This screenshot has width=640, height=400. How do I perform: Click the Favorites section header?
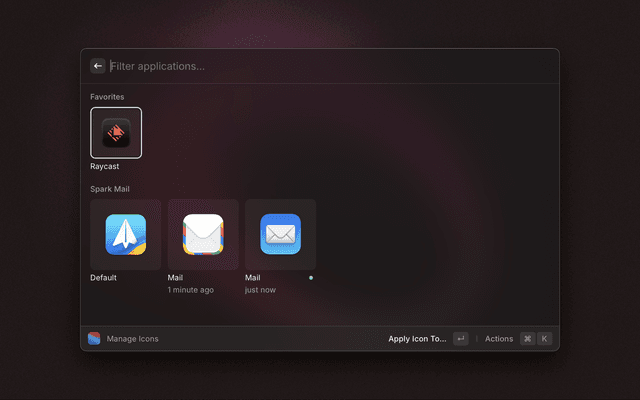pos(108,97)
